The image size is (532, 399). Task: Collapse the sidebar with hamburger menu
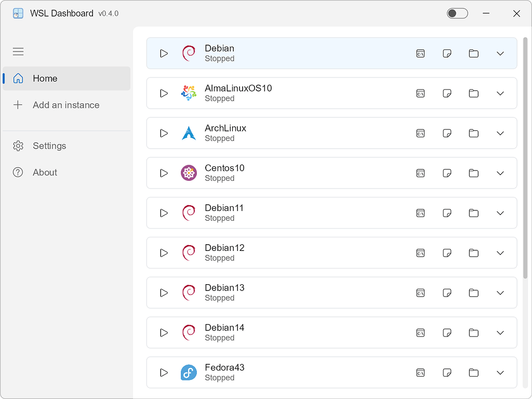tap(18, 51)
